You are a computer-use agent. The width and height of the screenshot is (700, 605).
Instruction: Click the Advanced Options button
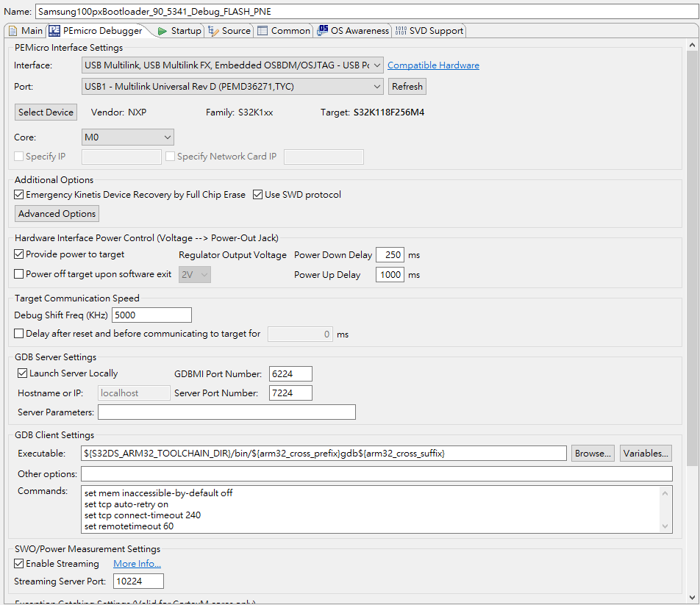click(56, 213)
